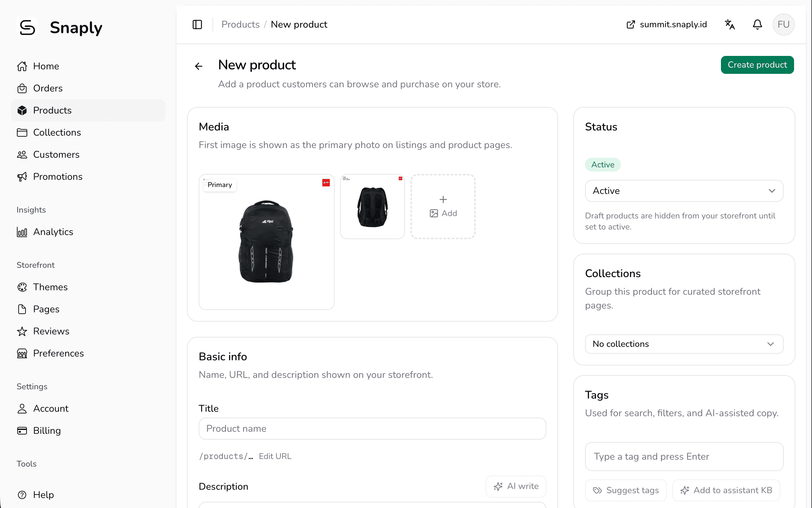Open Collections in the sidebar
The width and height of the screenshot is (812, 508).
pos(88,133)
